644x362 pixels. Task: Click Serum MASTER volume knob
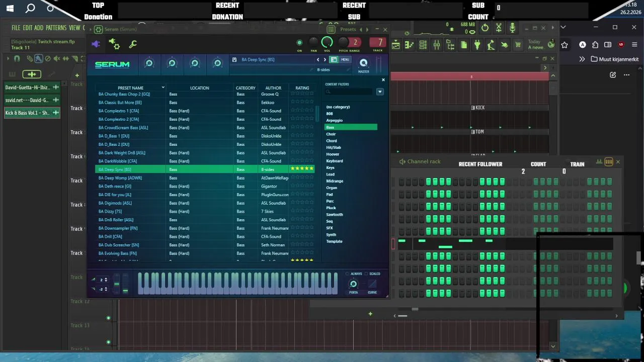363,63
